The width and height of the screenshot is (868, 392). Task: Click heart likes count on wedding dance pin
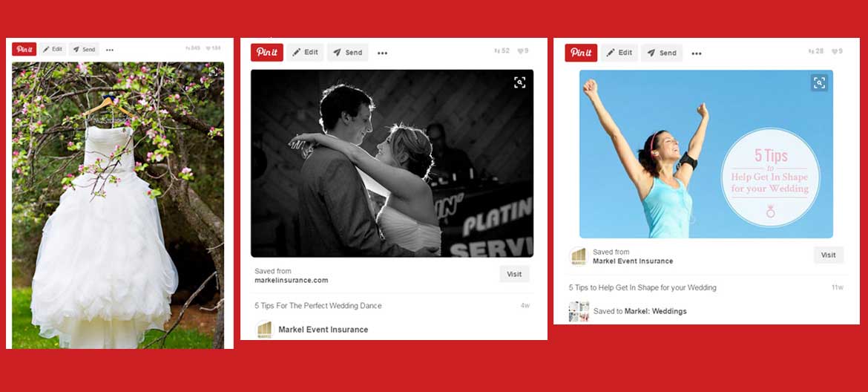(522, 51)
